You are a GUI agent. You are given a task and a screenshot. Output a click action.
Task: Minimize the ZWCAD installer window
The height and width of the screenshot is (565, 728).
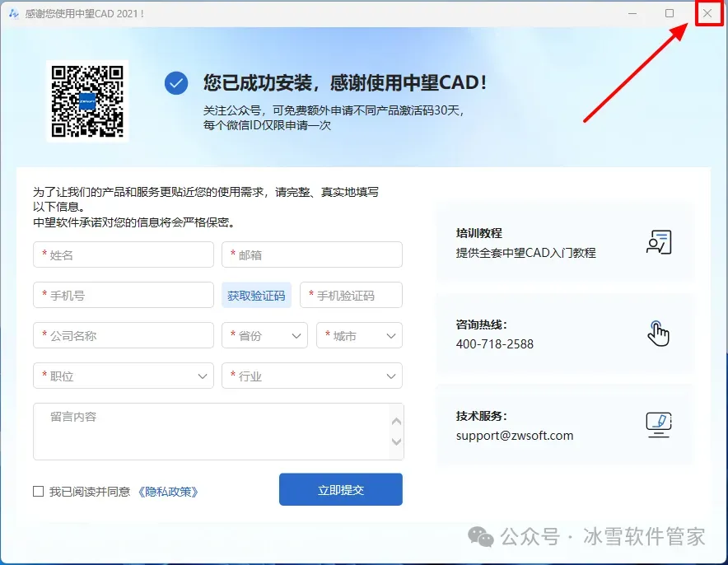[632, 13]
